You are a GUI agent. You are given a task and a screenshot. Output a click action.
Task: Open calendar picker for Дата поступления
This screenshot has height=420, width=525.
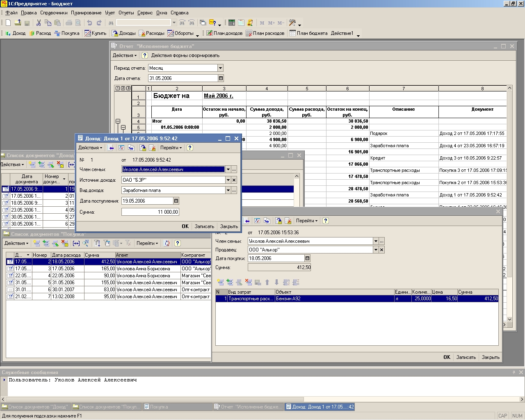coord(176,201)
